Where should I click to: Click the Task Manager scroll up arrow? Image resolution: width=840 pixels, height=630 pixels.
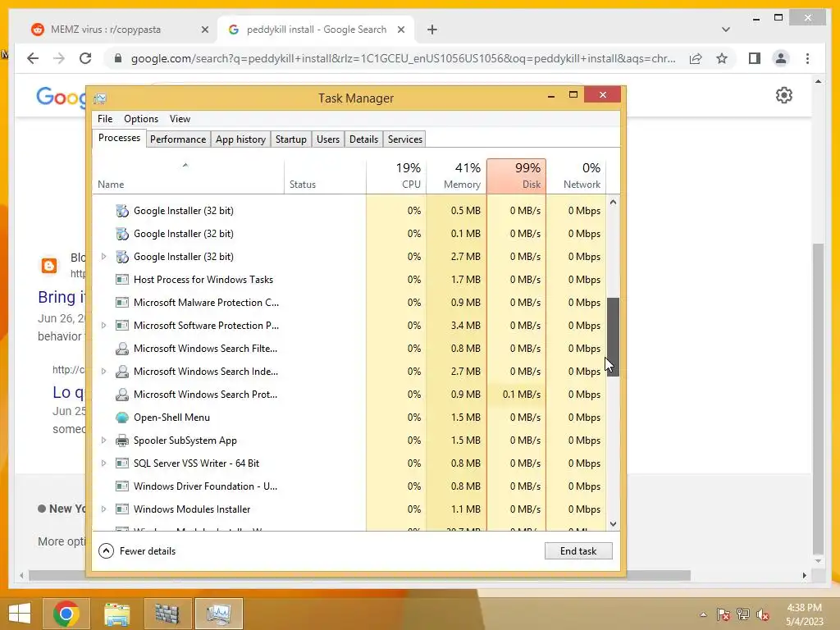point(613,202)
